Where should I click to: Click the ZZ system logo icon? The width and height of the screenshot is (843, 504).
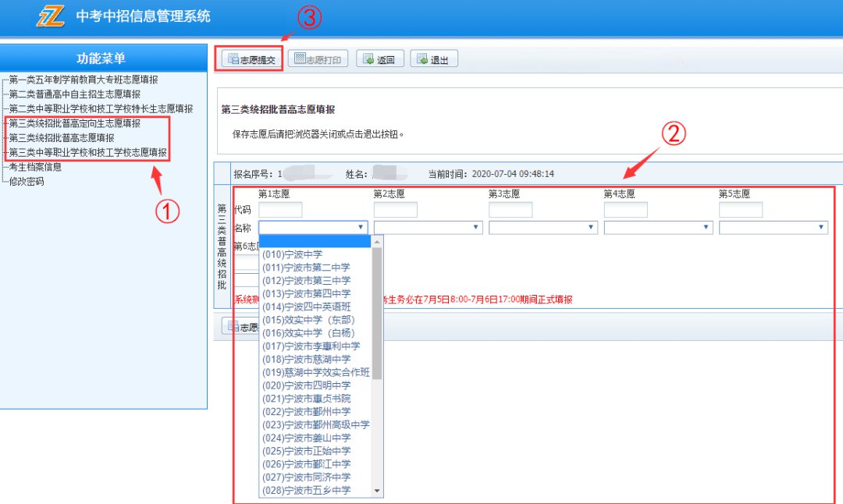point(51,16)
